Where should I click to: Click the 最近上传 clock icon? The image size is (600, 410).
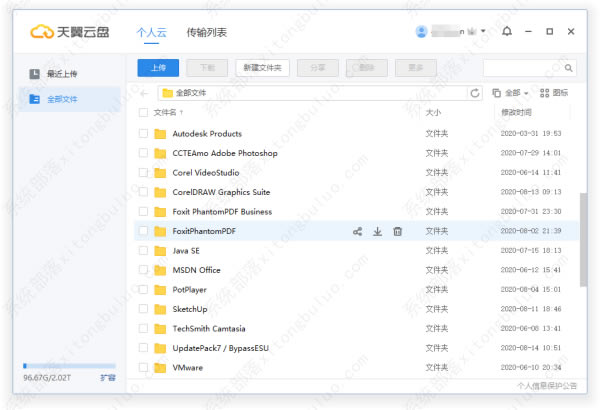click(35, 74)
